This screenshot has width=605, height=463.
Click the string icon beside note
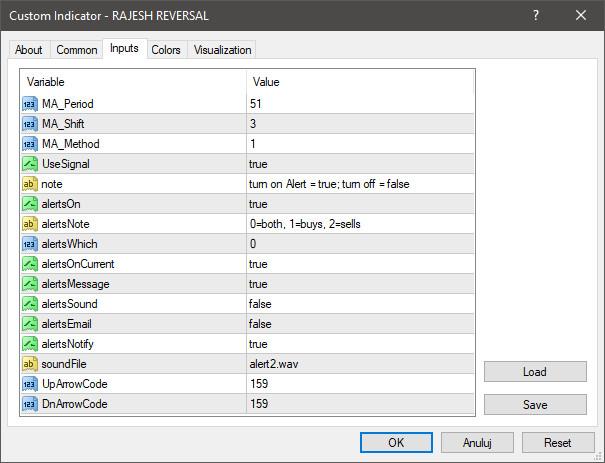click(x=30, y=184)
